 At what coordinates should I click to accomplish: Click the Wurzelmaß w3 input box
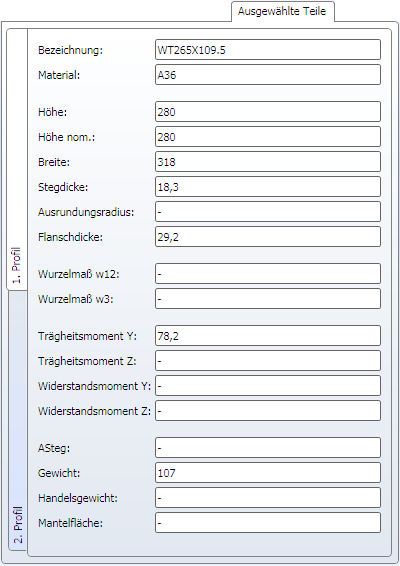point(268,299)
